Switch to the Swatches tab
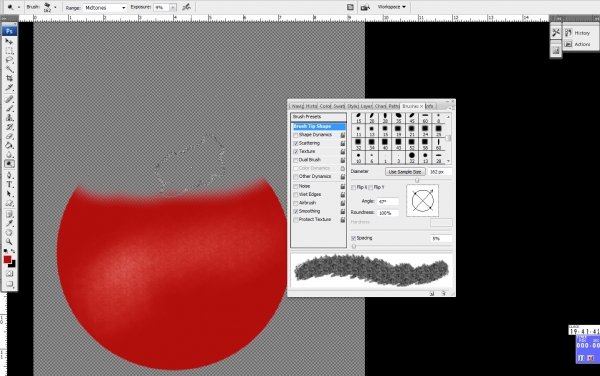Viewport: 600px width, 376px height. coord(339,106)
